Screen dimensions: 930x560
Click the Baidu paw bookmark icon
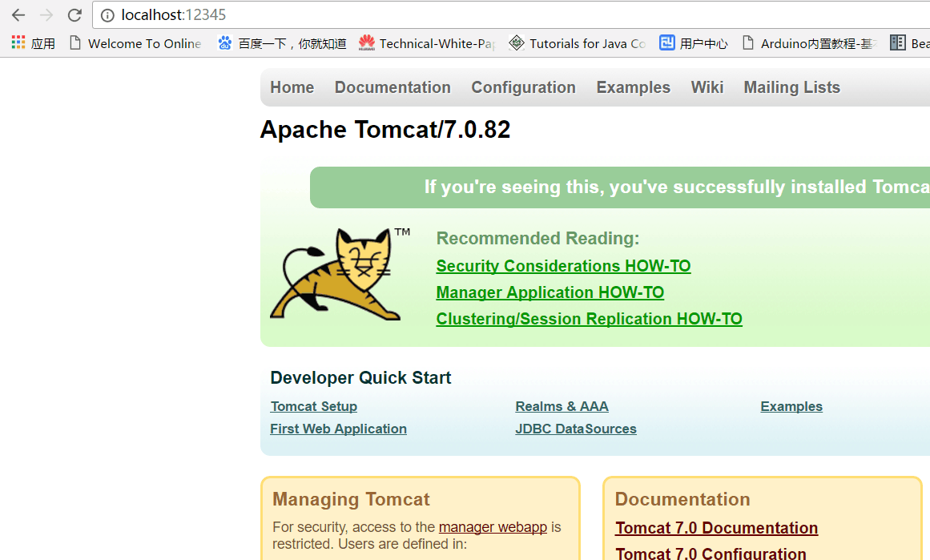coord(225,42)
